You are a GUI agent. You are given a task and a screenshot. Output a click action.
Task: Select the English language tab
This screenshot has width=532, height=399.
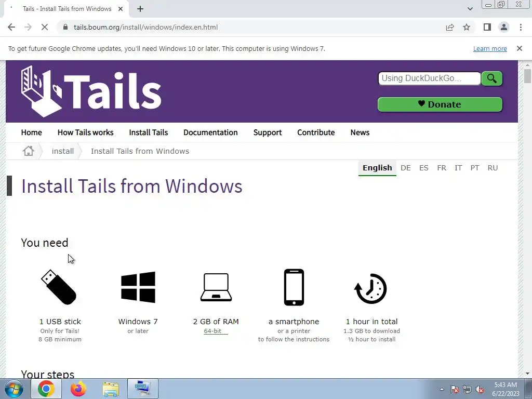377,168
